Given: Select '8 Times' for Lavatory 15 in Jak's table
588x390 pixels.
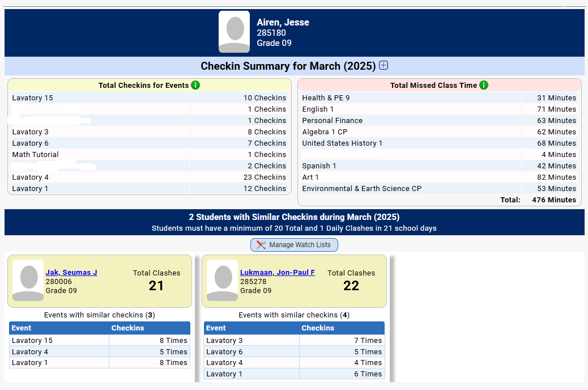Looking at the screenshot, I should [x=173, y=341].
